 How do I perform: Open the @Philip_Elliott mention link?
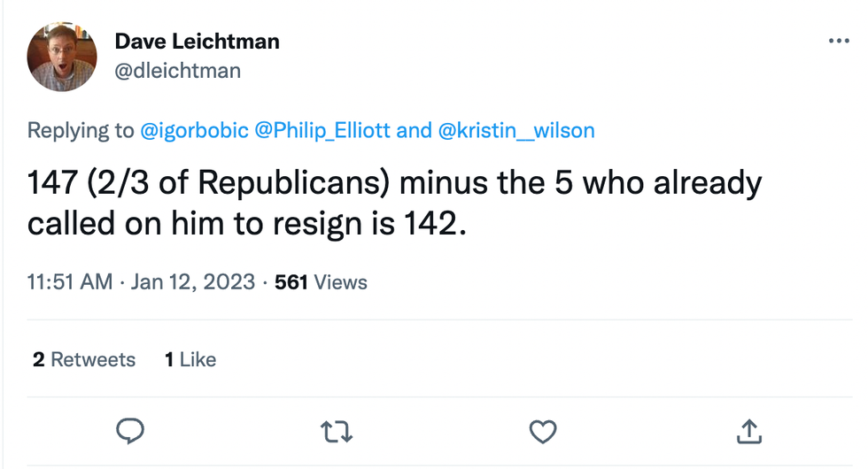tap(322, 131)
